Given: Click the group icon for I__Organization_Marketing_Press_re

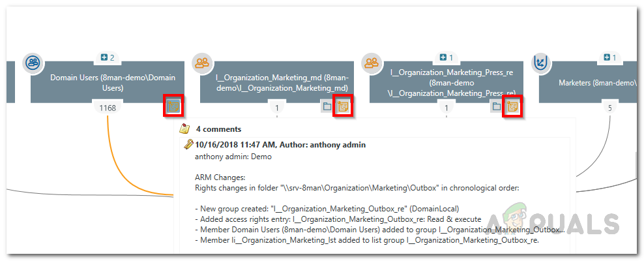Looking at the screenshot, I should pos(371,63).
